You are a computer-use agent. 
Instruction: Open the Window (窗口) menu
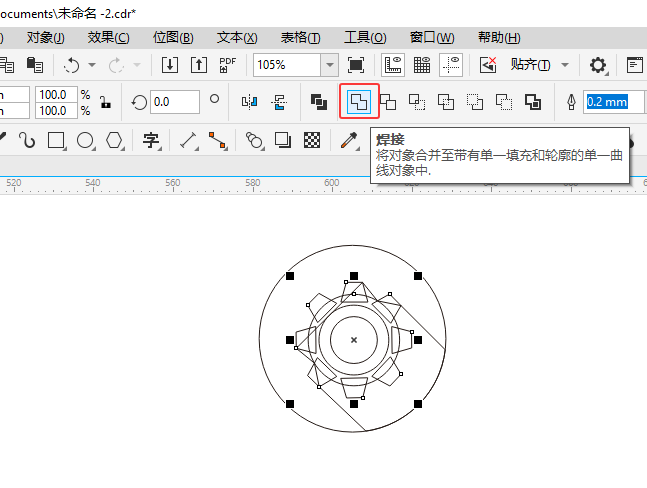point(432,38)
